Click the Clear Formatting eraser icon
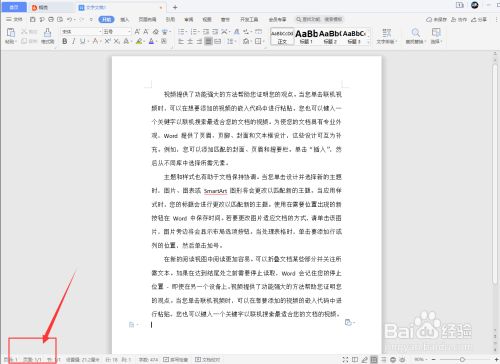Screen dimensions: 500x364 pos(155,32)
